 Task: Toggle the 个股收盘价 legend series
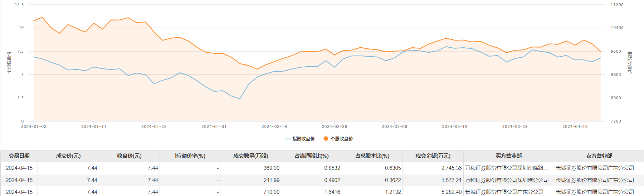coord(338,139)
